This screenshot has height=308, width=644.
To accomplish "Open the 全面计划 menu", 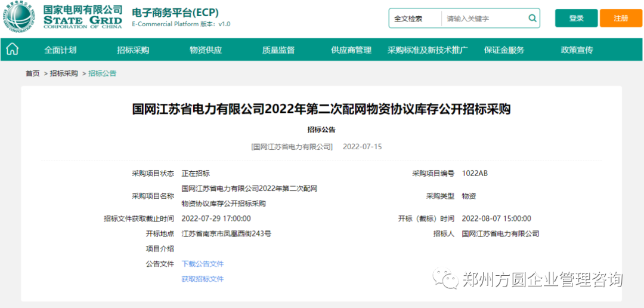I will point(60,50).
